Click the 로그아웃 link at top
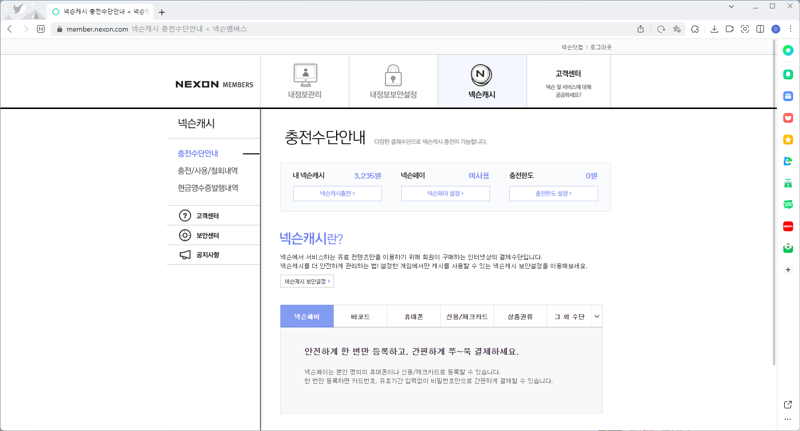 point(601,47)
